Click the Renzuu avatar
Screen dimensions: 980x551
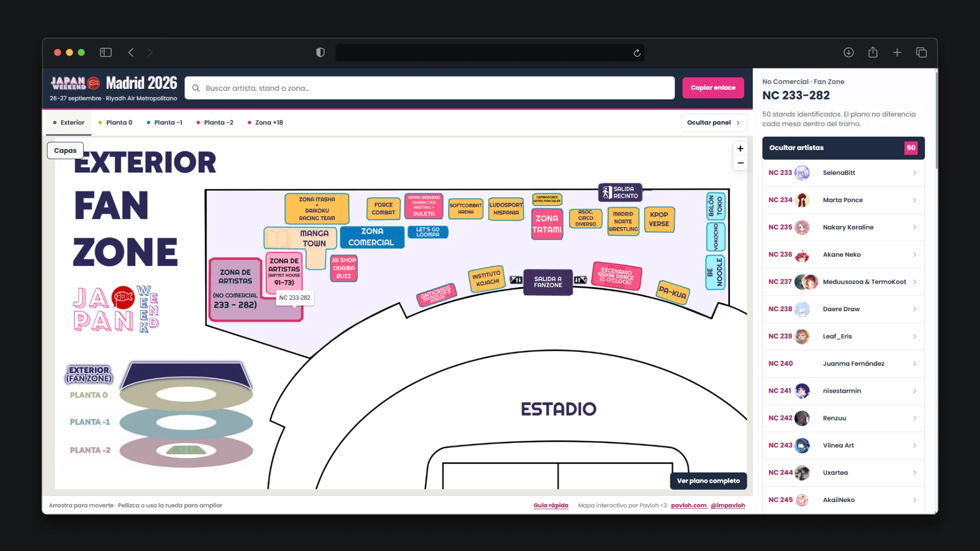pyautogui.click(x=802, y=418)
